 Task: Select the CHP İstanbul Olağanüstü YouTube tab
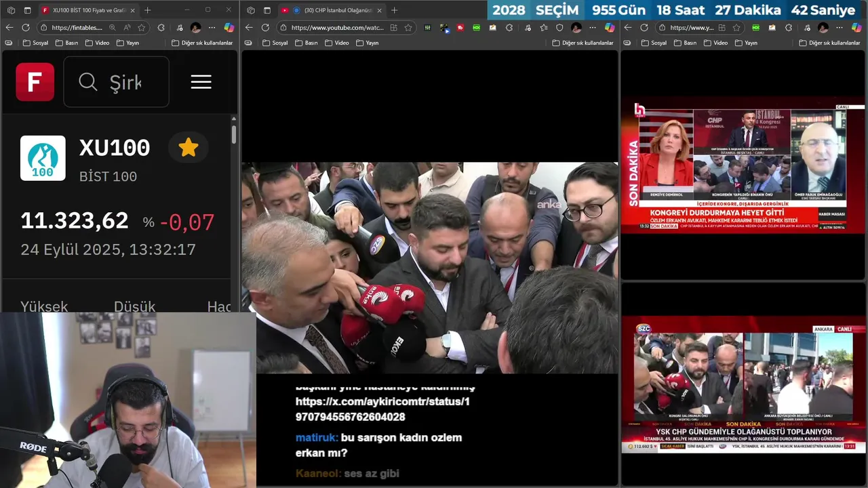pyautogui.click(x=331, y=10)
